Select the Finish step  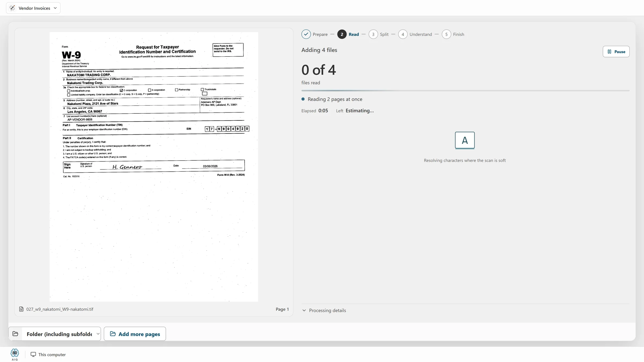[x=453, y=34]
